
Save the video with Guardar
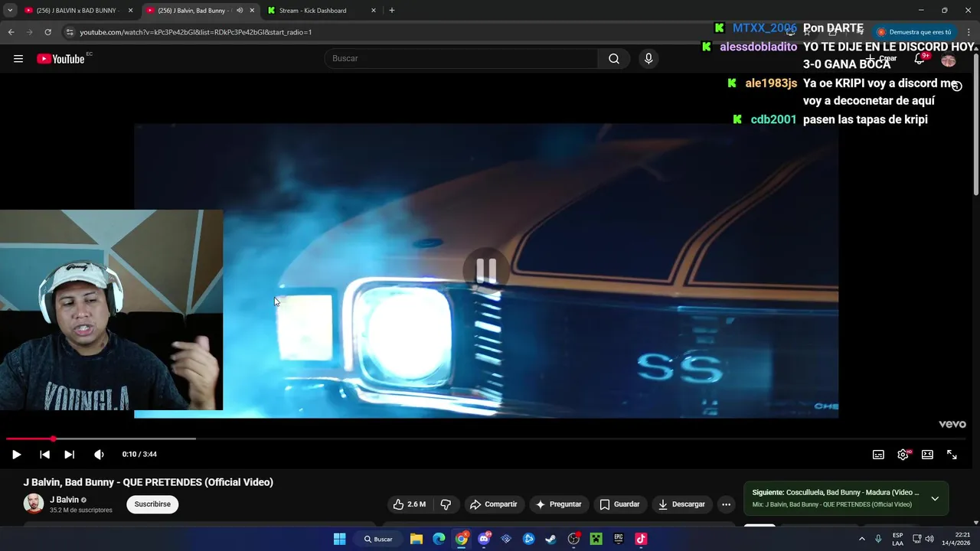pos(619,504)
